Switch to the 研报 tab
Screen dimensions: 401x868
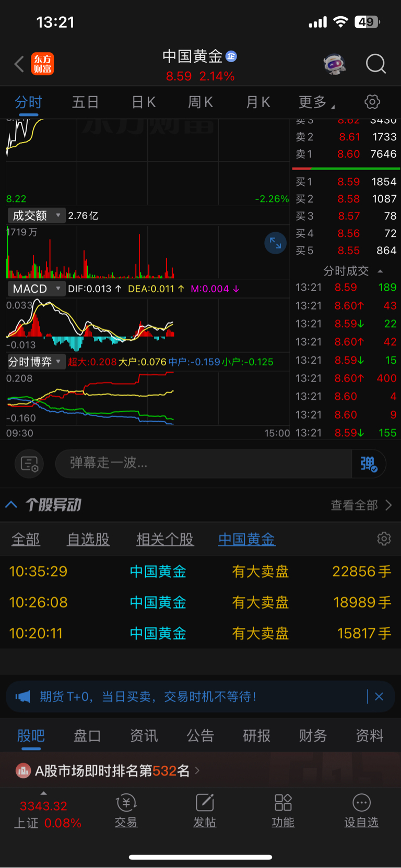[256, 735]
